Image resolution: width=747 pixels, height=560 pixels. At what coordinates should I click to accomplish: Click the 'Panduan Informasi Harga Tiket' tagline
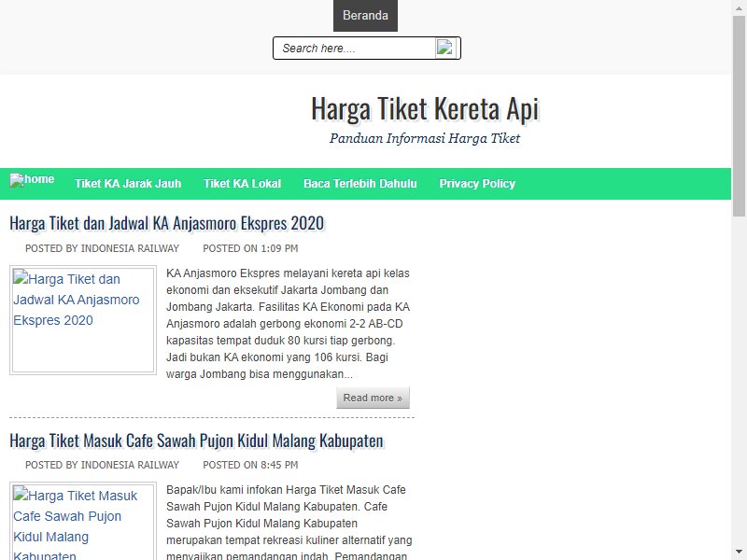[425, 138]
